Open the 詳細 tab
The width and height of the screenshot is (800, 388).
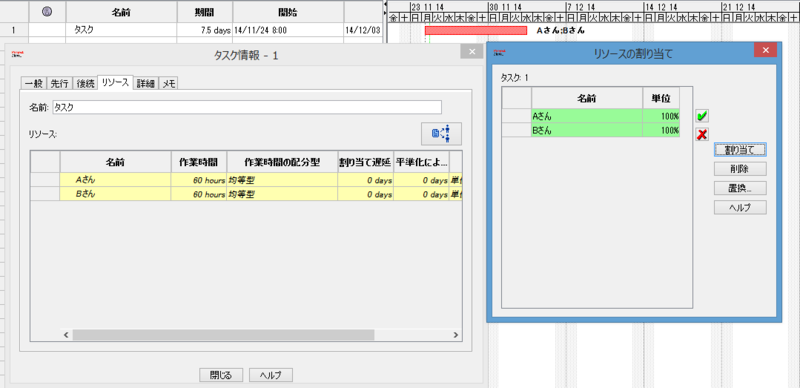[x=146, y=84]
